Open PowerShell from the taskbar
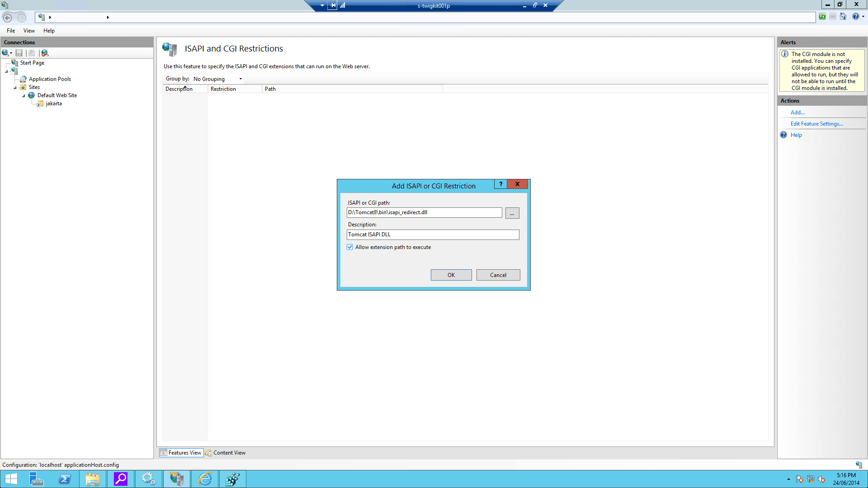 click(x=65, y=479)
